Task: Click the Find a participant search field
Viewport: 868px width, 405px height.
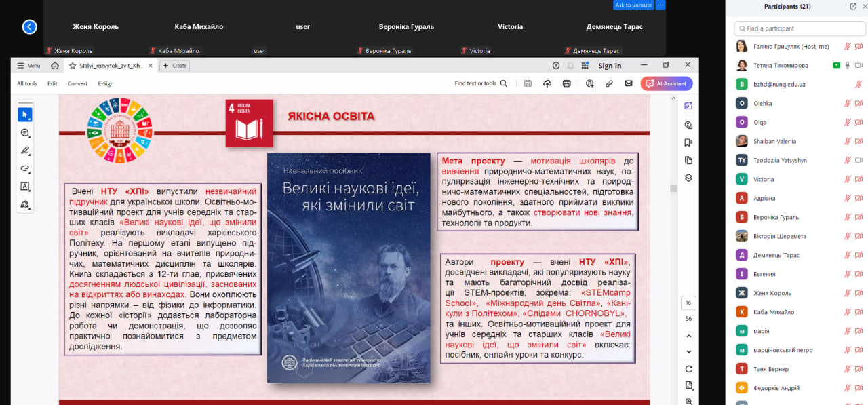Action: click(800, 28)
